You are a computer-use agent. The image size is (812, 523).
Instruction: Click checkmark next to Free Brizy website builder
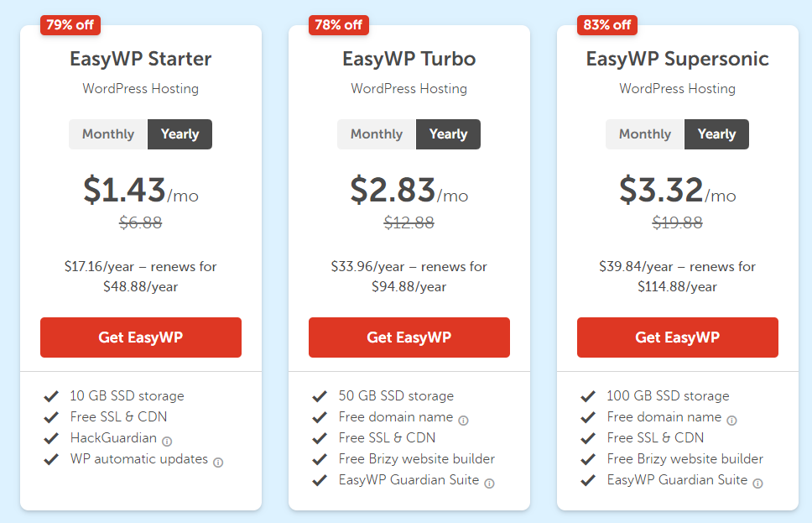(320, 458)
